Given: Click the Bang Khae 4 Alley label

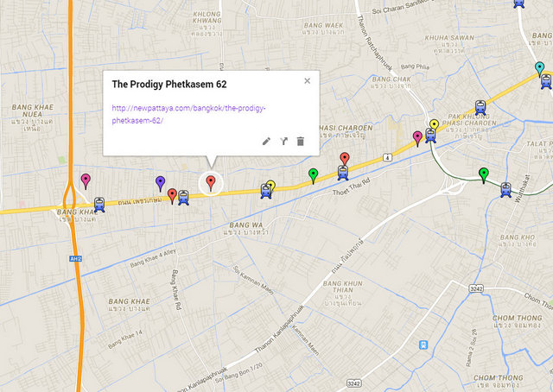Looking at the screenshot, I should (x=153, y=258).
